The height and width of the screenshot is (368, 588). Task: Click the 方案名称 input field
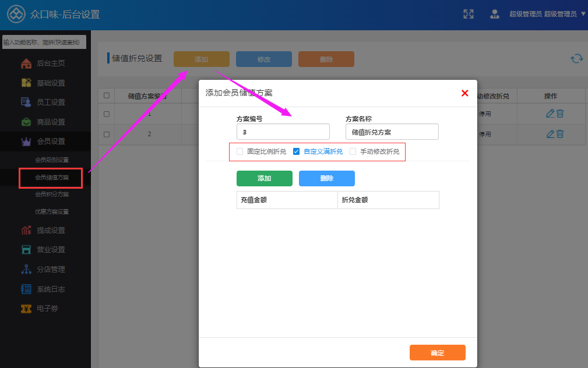(x=392, y=132)
